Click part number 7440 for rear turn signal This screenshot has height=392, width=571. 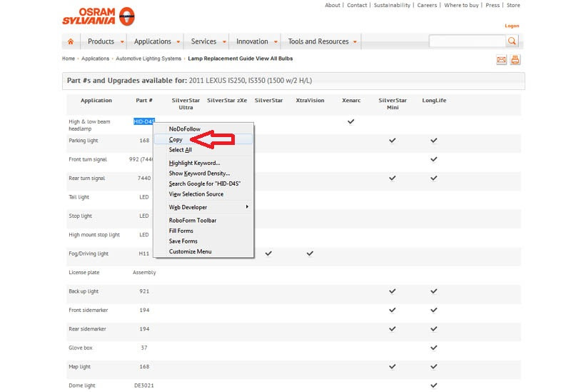tap(144, 178)
